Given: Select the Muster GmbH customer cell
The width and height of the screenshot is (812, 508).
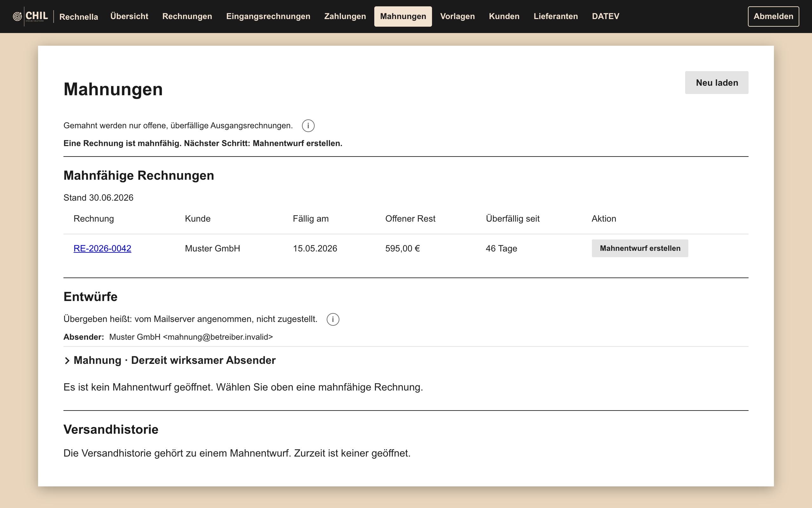Looking at the screenshot, I should (x=213, y=248).
